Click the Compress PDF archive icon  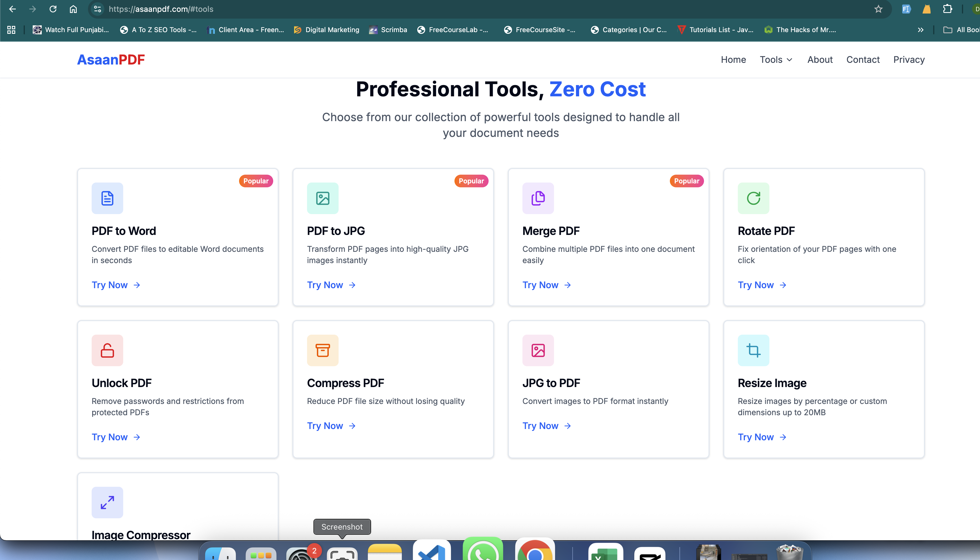tap(323, 350)
